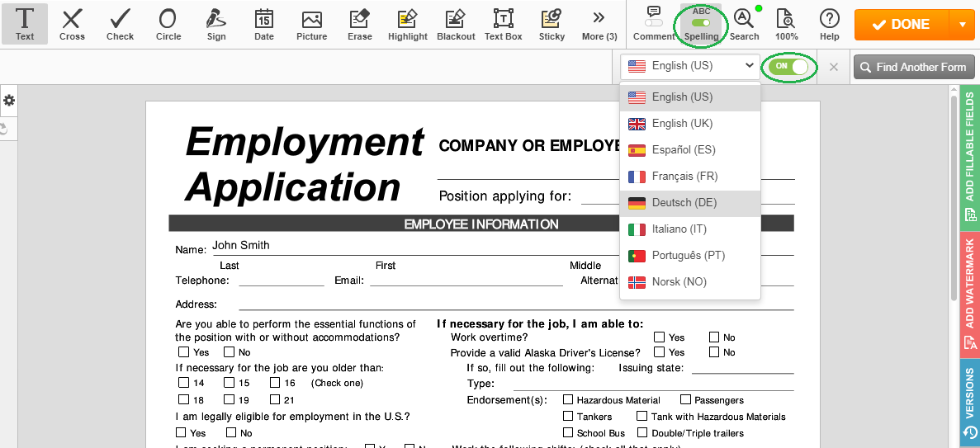Click the orange DONE button
This screenshot has width=980, height=448.
point(902,25)
